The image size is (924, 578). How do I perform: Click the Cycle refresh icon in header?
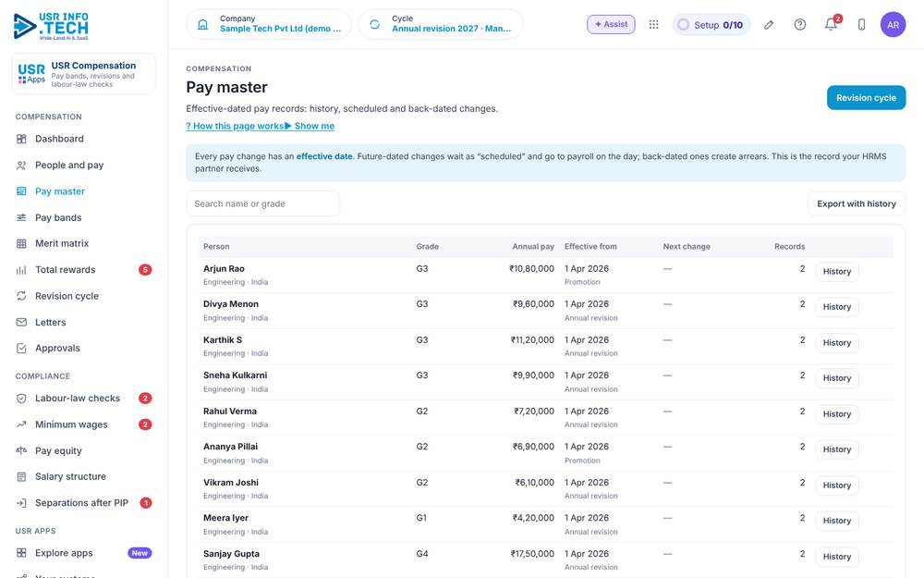coord(375,25)
